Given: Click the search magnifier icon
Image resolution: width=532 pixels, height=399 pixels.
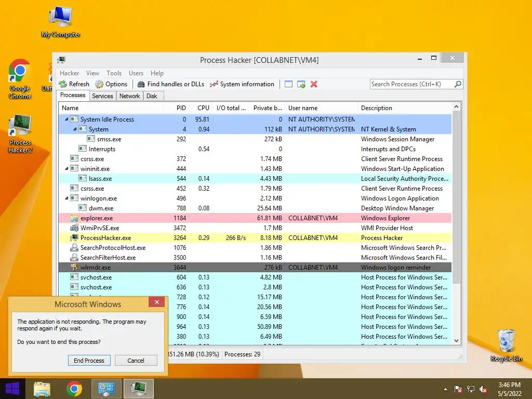Looking at the screenshot, I should (458, 84).
